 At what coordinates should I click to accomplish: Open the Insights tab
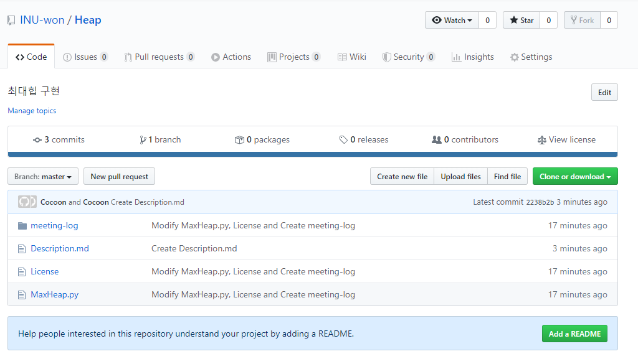(473, 57)
